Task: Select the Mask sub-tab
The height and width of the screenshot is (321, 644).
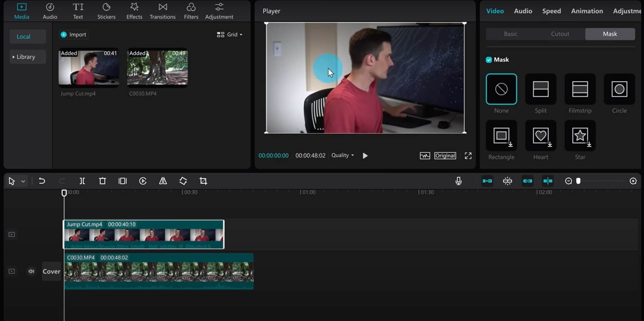Action: [610, 34]
